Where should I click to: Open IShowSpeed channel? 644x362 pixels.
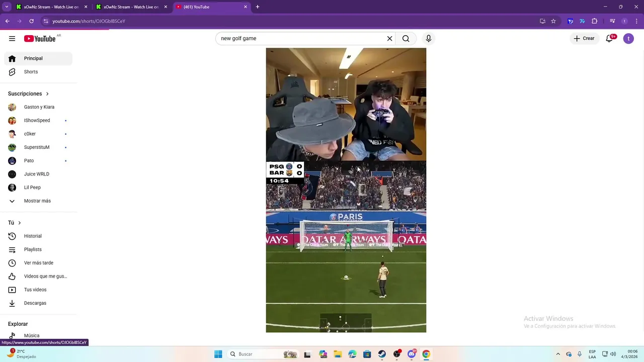[x=38, y=121]
